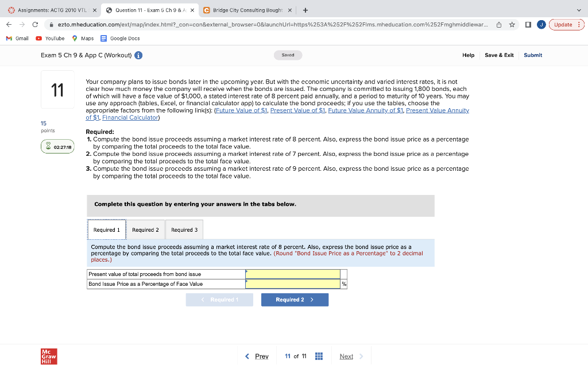Click the Saved status indicator
This screenshot has height=368, width=588.
(288, 55)
